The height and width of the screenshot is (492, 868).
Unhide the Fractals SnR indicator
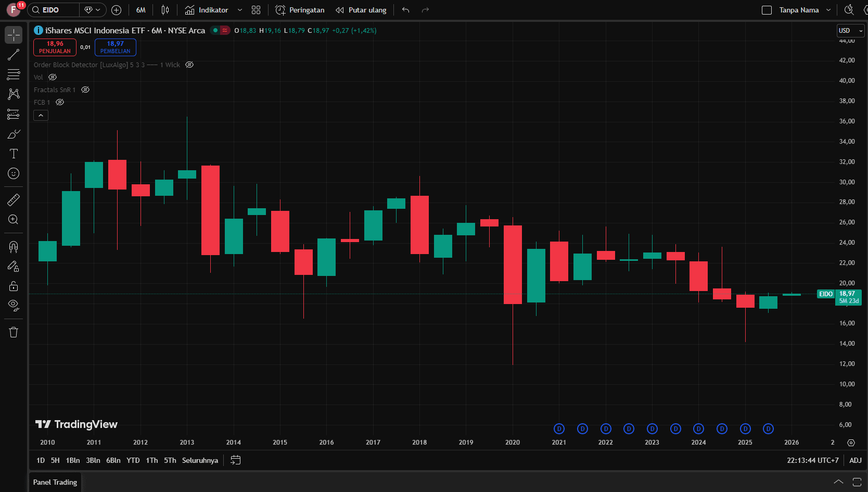(x=85, y=90)
